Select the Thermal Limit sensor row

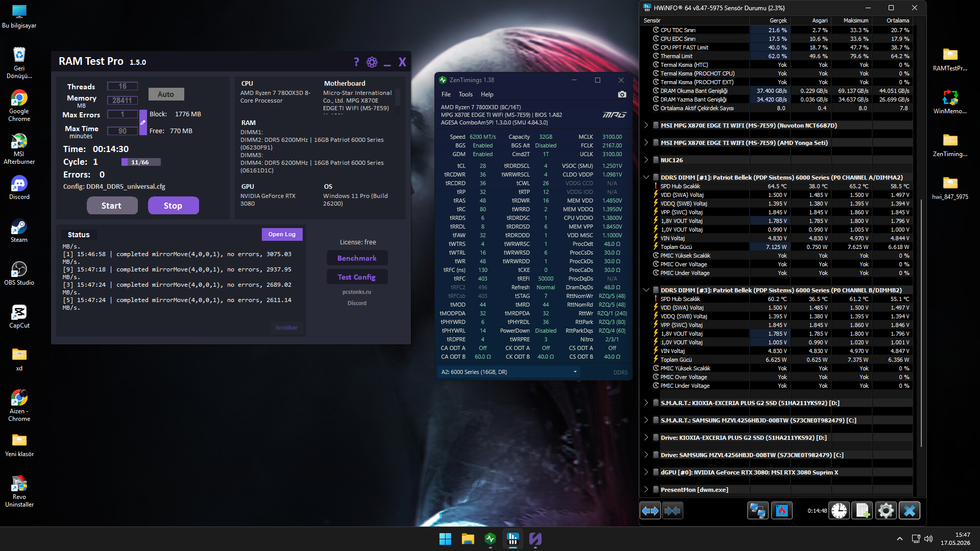(777, 56)
